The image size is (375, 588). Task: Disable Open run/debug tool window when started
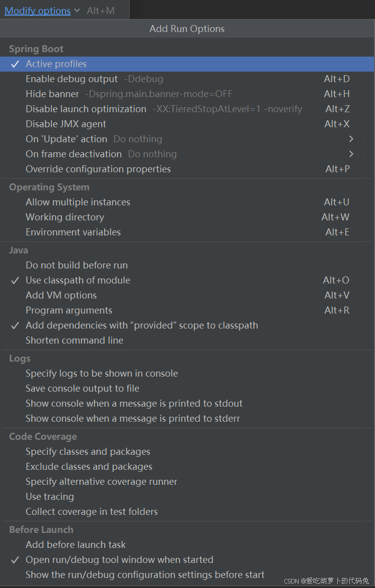(x=119, y=559)
